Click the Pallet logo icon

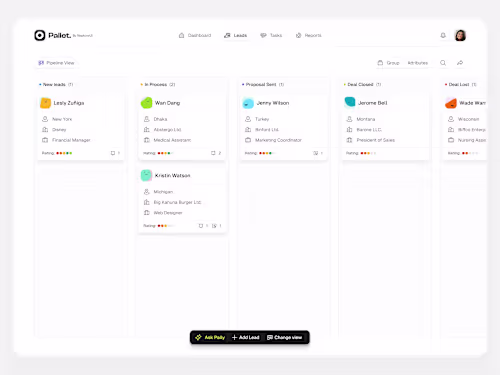40,35
